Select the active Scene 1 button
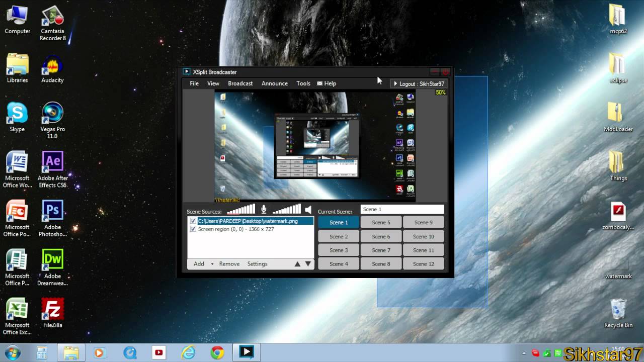This screenshot has width=644, height=362. [x=339, y=222]
